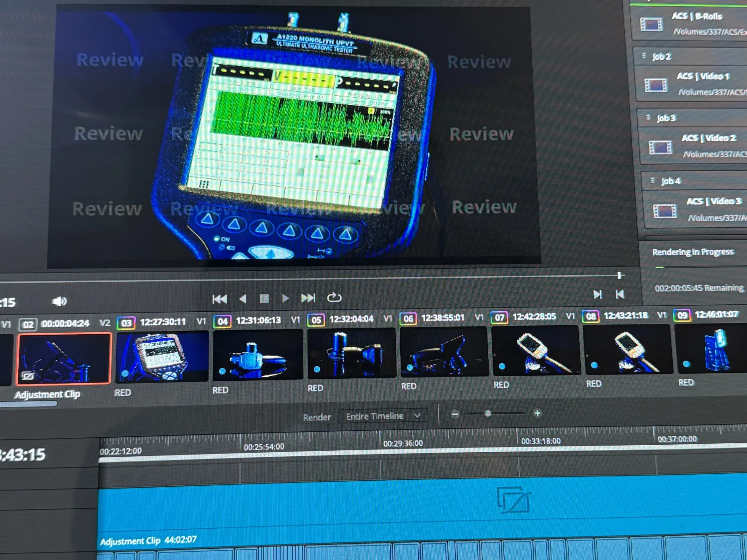Play the timeline forward
The image size is (747, 560).
point(285,298)
